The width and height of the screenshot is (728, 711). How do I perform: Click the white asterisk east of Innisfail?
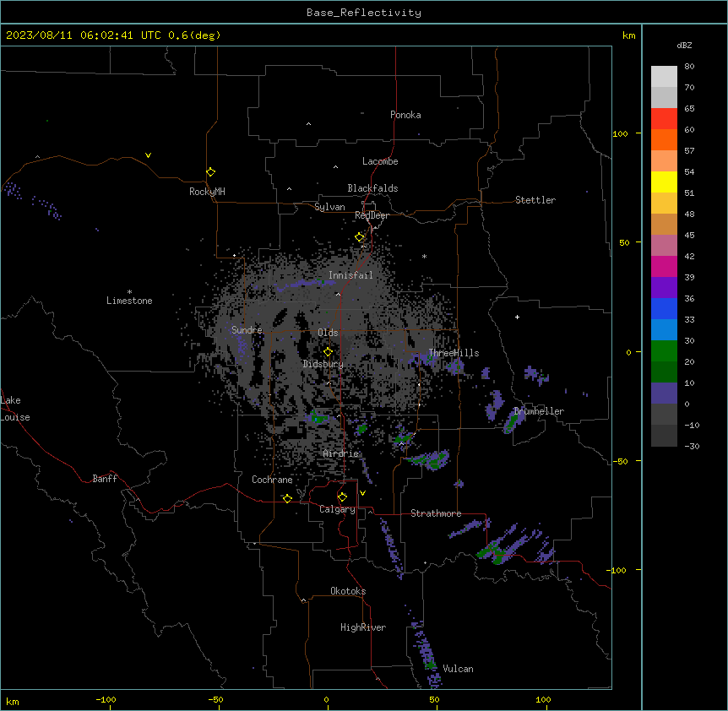(x=424, y=256)
